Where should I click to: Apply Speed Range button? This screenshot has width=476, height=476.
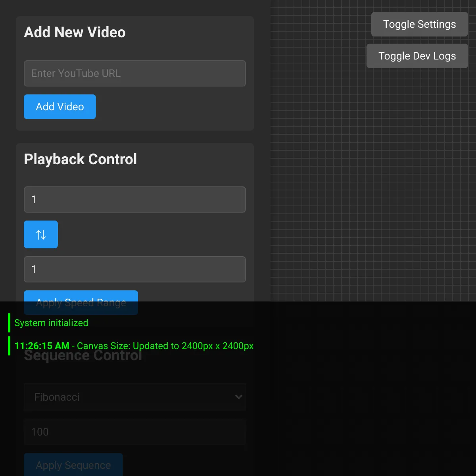pyautogui.click(x=81, y=303)
